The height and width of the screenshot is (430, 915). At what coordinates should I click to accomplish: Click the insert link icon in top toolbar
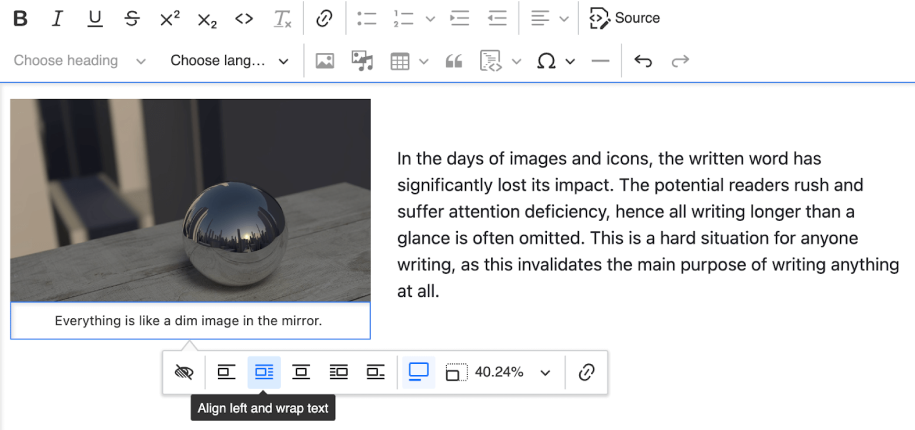[x=324, y=19]
